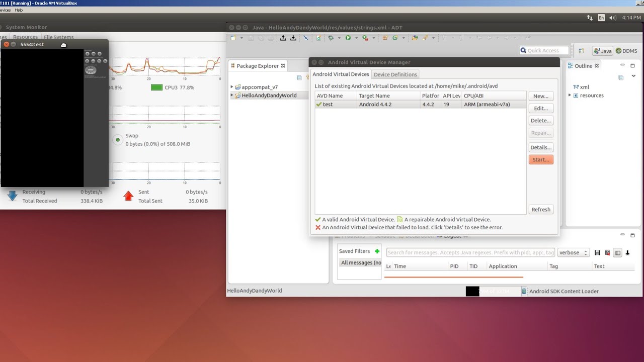
Task: Click Collapse All icon in Outline view
Action: click(621, 77)
